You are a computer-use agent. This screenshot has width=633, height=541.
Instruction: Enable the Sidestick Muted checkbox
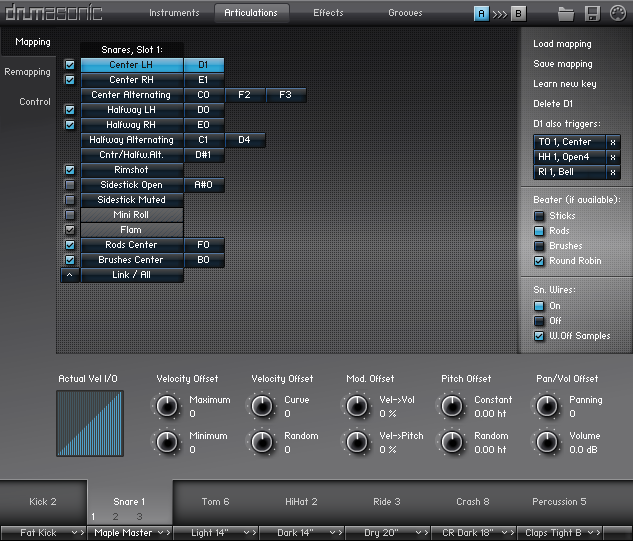[x=70, y=200]
